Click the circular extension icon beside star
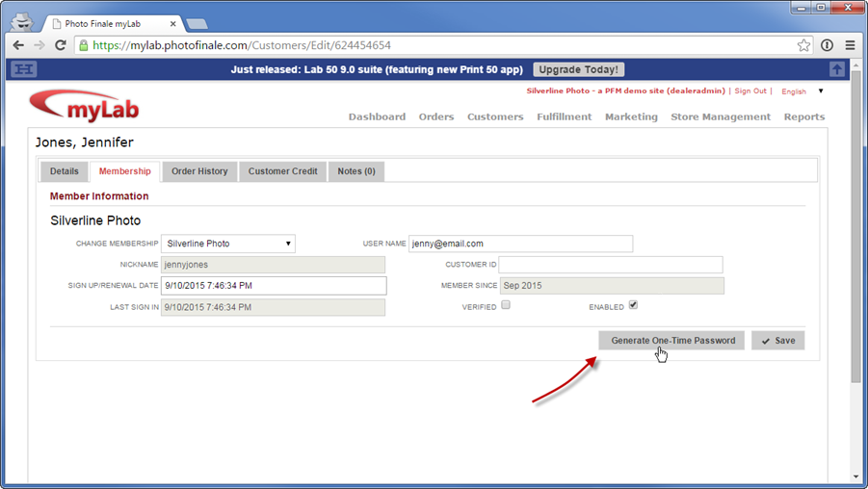Viewport: 868px width, 489px height. pos(827,45)
